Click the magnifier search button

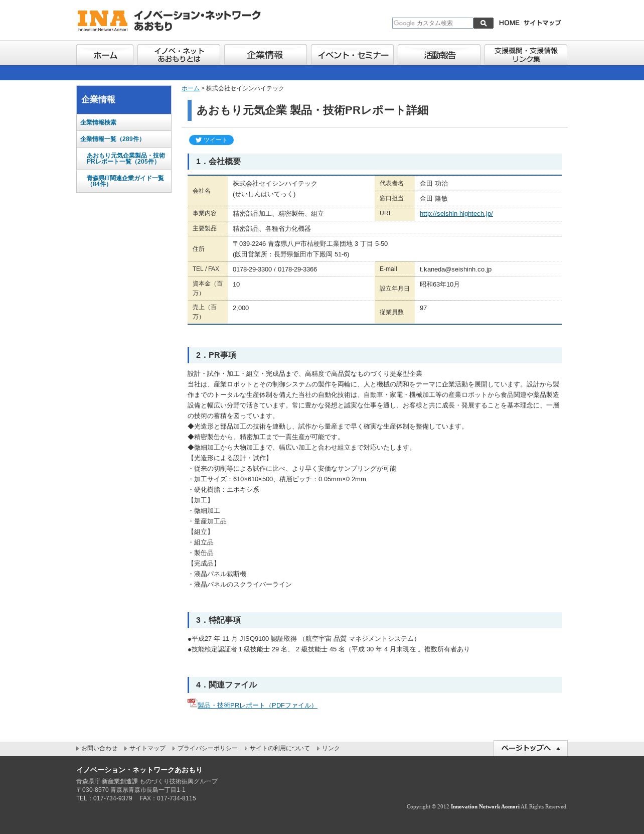[484, 23]
